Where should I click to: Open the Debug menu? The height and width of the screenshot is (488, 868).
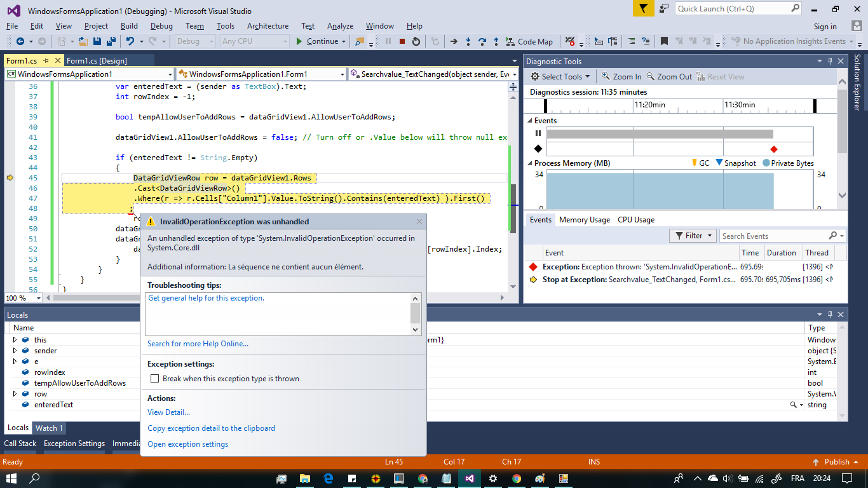coord(161,26)
